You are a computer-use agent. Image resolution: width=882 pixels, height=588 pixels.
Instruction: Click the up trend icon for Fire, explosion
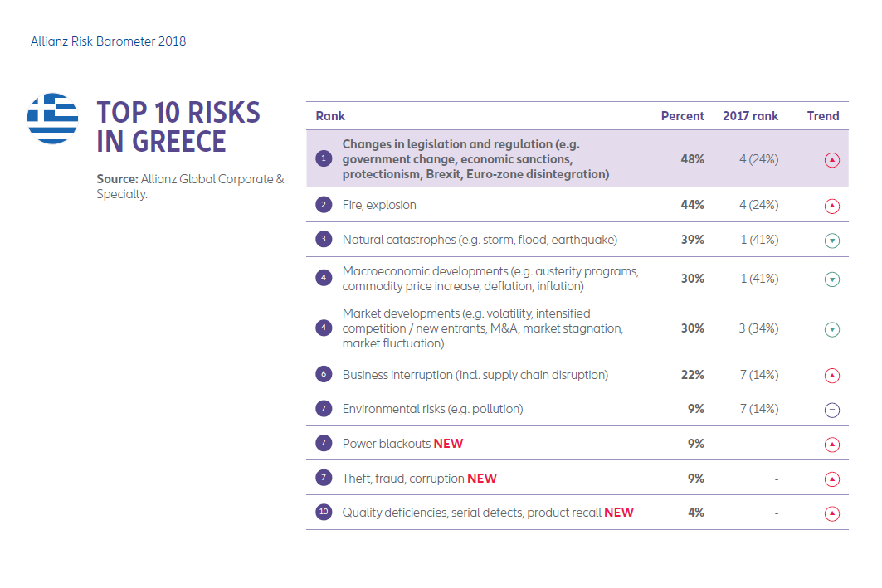click(832, 206)
